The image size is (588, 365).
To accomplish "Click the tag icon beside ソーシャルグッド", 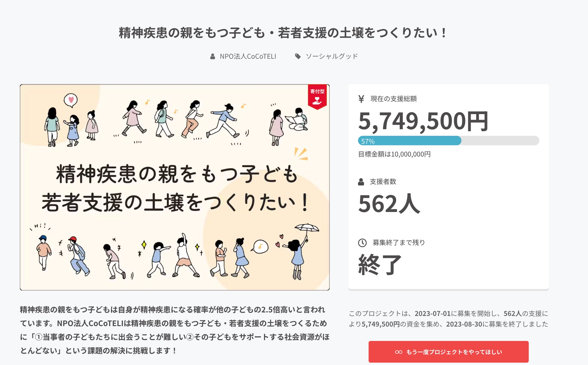I will tap(298, 56).
